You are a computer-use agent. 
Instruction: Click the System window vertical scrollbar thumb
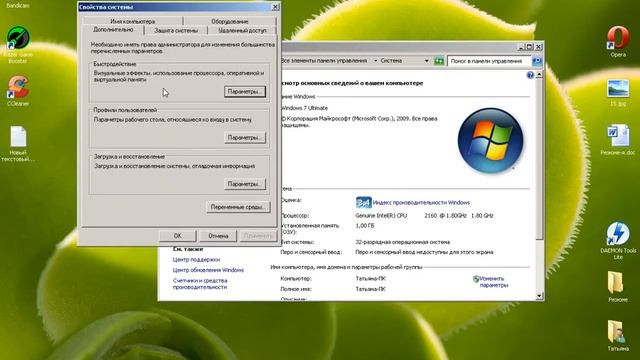point(539,159)
